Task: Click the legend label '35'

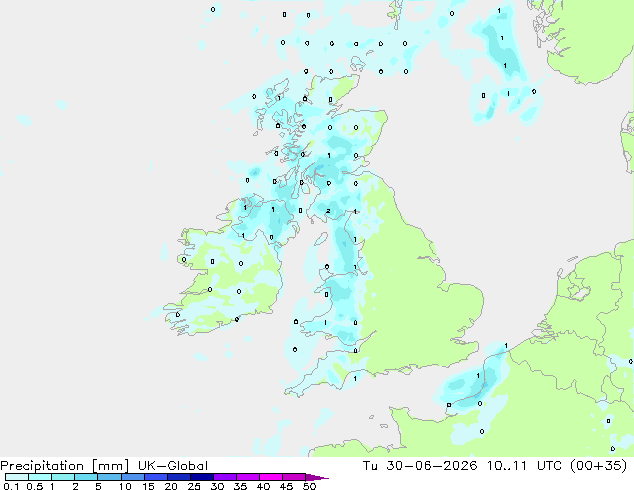Action: pyautogui.click(x=240, y=486)
